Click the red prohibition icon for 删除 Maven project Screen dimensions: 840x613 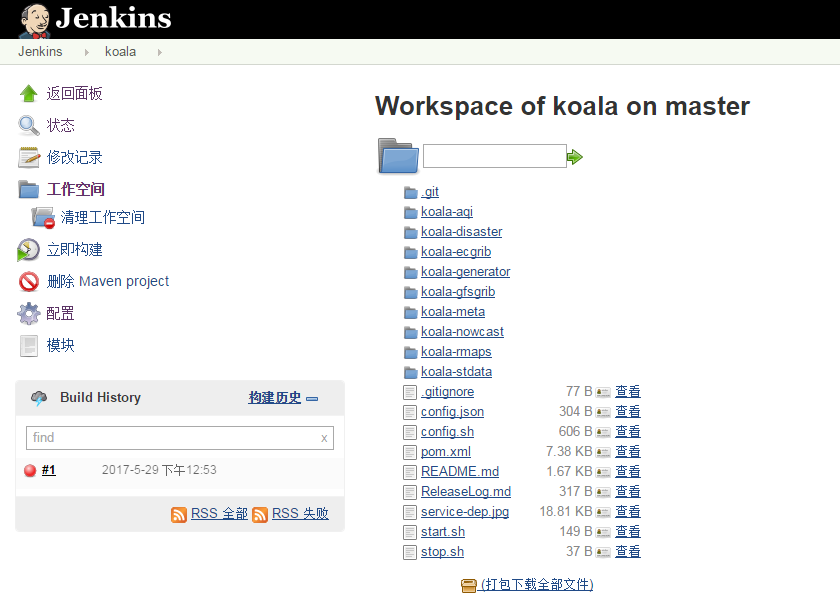point(28,281)
